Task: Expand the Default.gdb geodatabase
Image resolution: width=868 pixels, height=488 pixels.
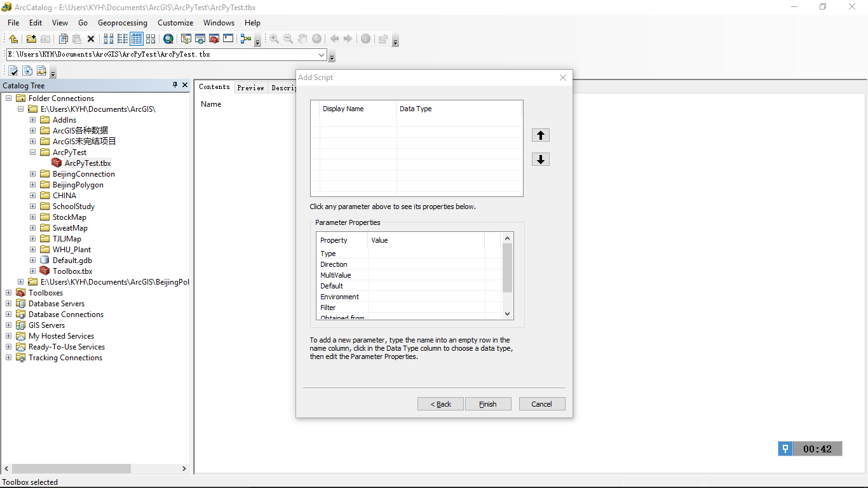Action: (32, 261)
